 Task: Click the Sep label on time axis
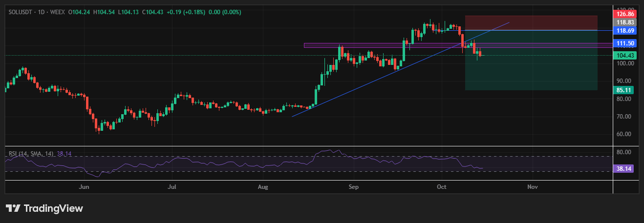click(353, 187)
